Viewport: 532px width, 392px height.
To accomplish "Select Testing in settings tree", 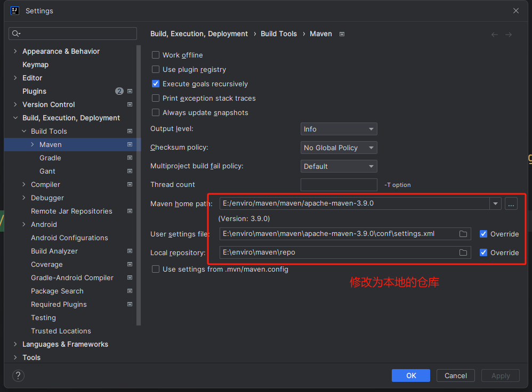I will (43, 318).
